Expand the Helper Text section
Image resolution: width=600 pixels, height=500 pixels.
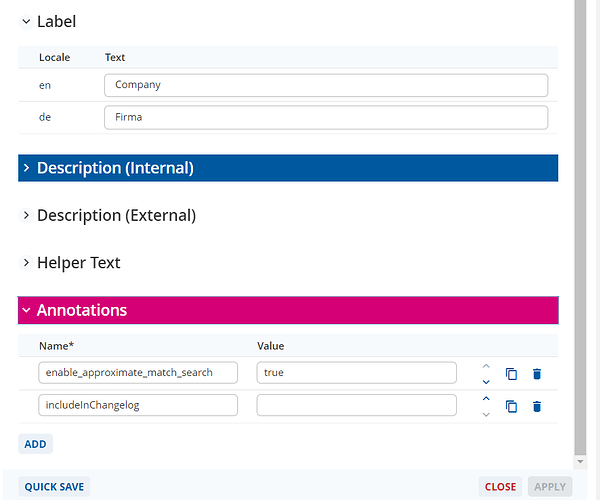26,263
